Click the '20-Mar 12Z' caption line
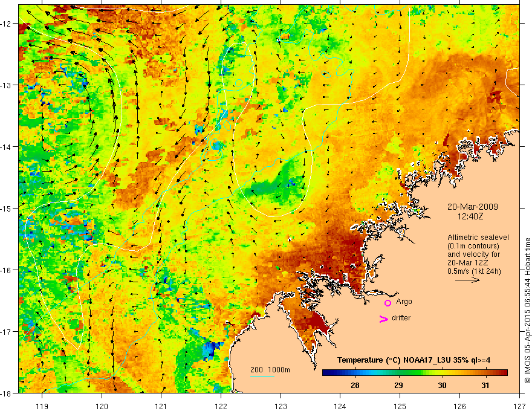 pyautogui.click(x=467, y=263)
